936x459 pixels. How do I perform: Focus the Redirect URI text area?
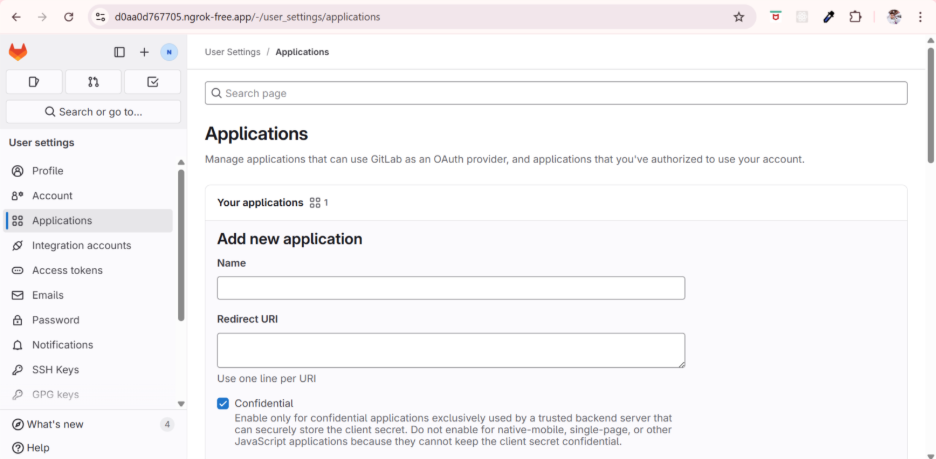click(450, 350)
